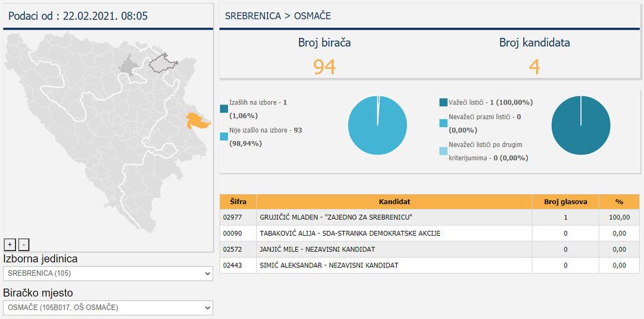Click the Kandidat column header
Screen dimensions: 644x319
pyautogui.click(x=395, y=202)
